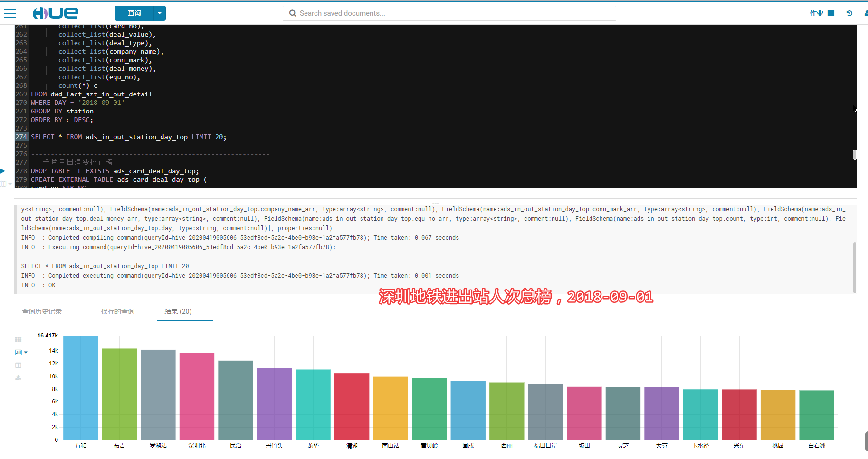Screen dimensions: 868x459
Task: Show results as grid table
Action: coord(18,339)
